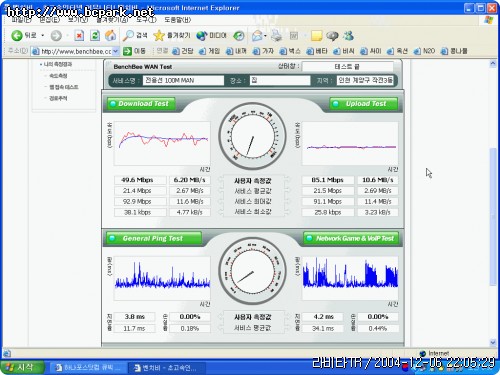Click the yellow note icon in the toolbar
This screenshot has width=500, height=375.
(316, 36)
